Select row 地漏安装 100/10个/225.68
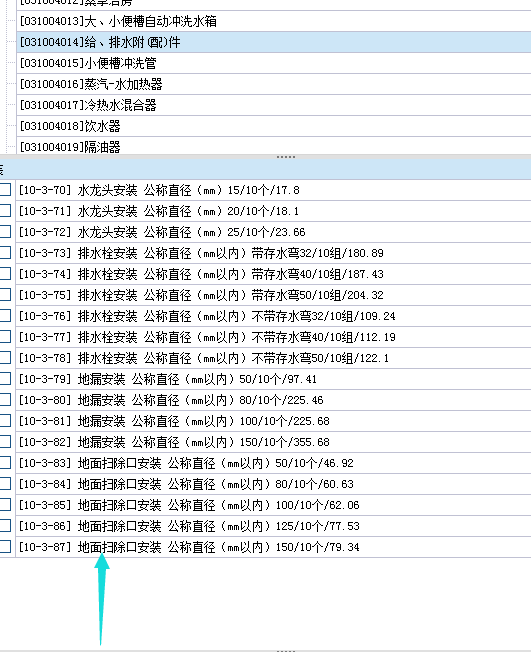This screenshot has width=531, height=652. point(273,421)
